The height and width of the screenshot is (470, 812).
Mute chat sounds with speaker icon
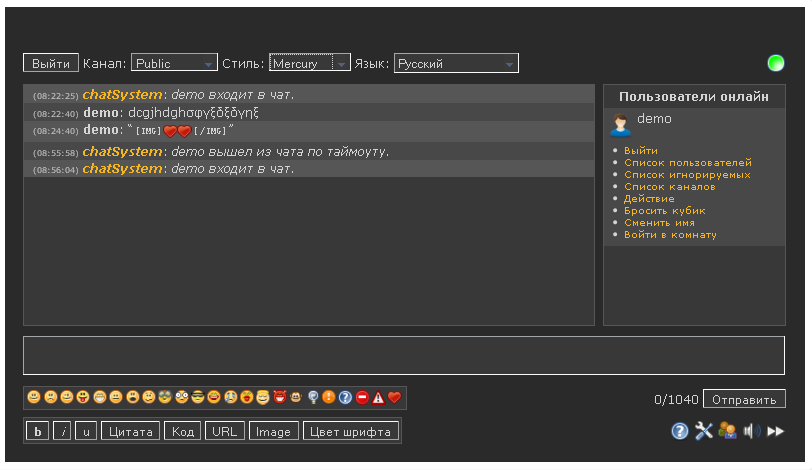coord(751,431)
